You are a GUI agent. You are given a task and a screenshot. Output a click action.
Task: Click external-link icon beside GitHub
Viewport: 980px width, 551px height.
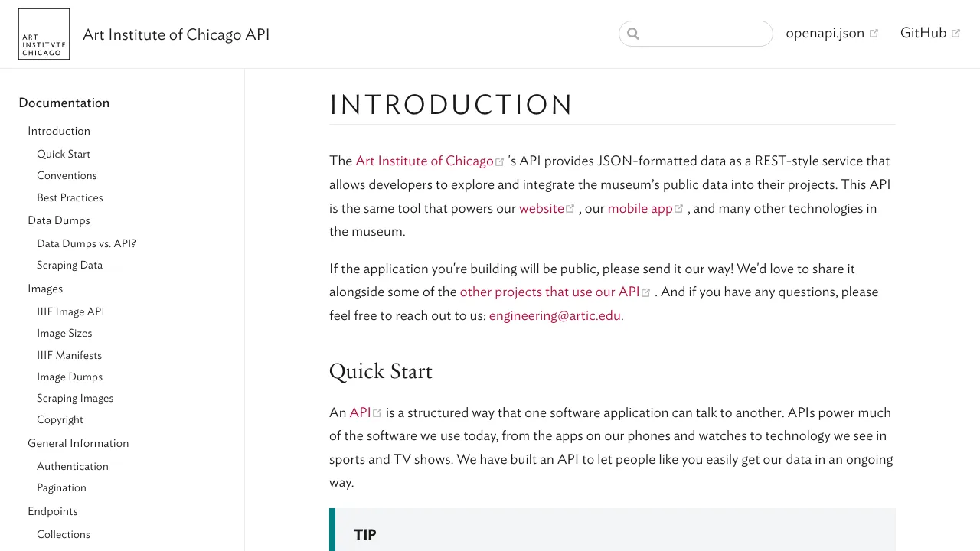[955, 34]
